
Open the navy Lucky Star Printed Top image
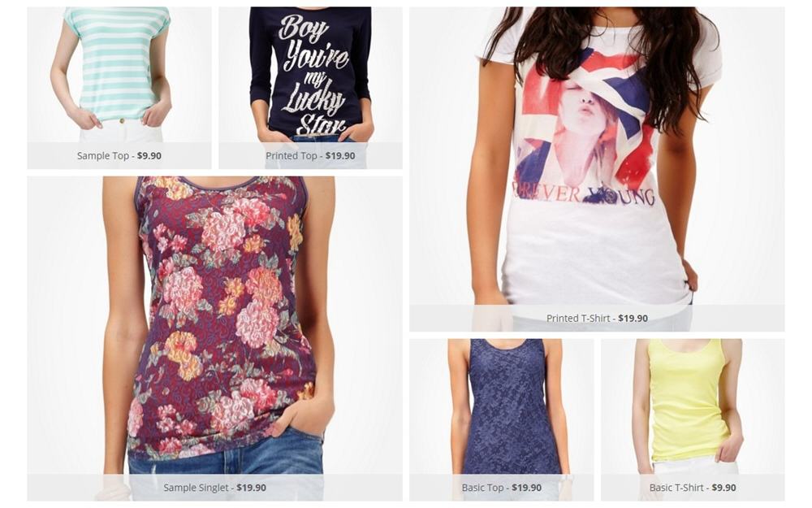point(310,75)
